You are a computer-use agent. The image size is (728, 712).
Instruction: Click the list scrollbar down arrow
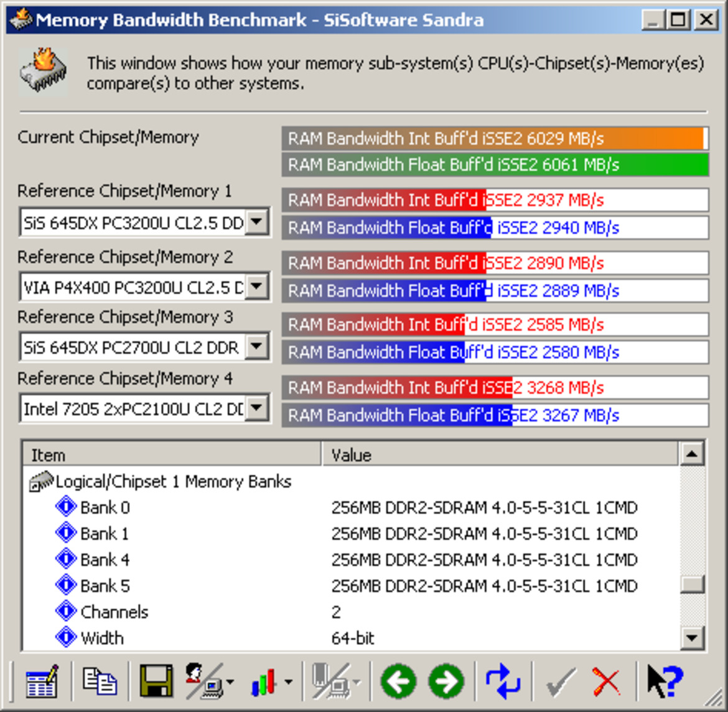click(x=692, y=638)
